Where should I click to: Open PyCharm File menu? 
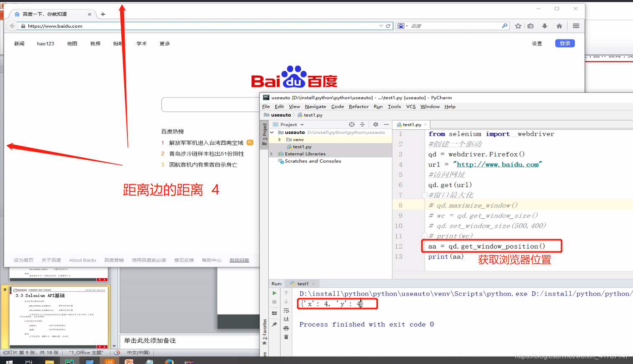click(266, 107)
